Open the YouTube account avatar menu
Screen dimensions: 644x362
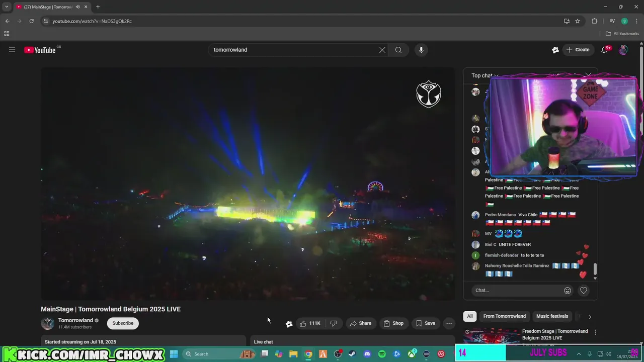[x=623, y=50]
